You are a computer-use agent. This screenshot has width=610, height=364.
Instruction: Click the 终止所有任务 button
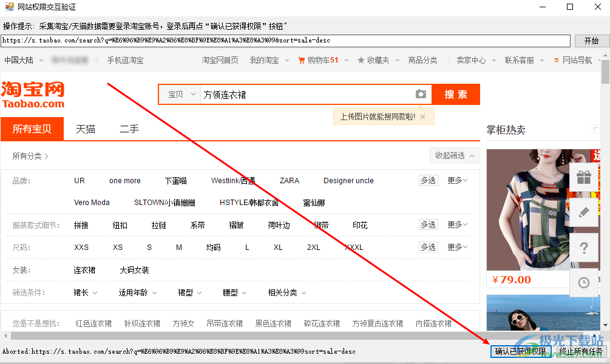pyautogui.click(x=581, y=351)
